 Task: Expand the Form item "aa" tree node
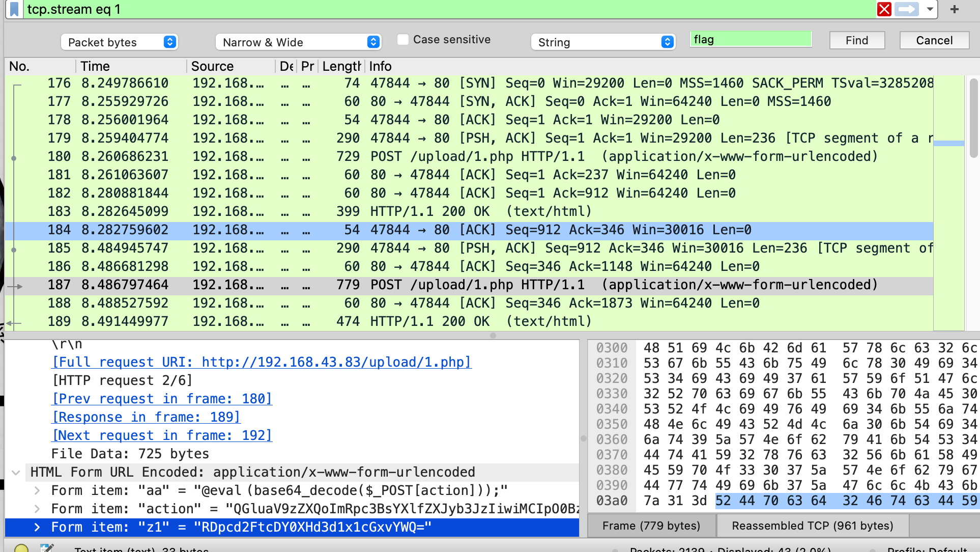pos(37,490)
